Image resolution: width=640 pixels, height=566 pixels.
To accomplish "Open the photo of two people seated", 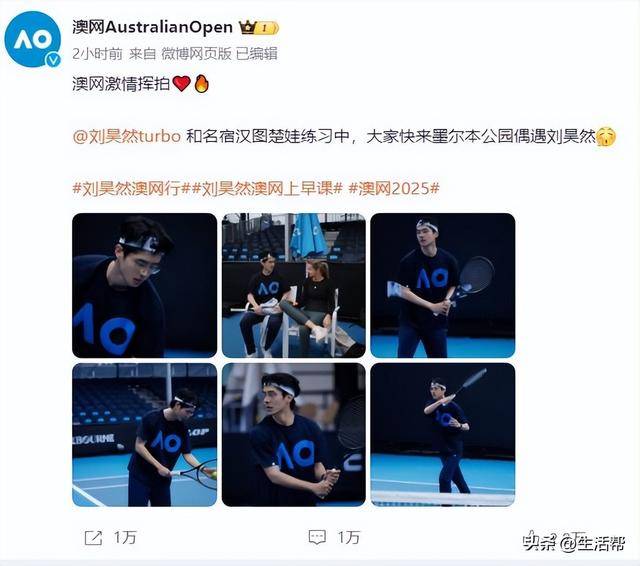I will (294, 285).
